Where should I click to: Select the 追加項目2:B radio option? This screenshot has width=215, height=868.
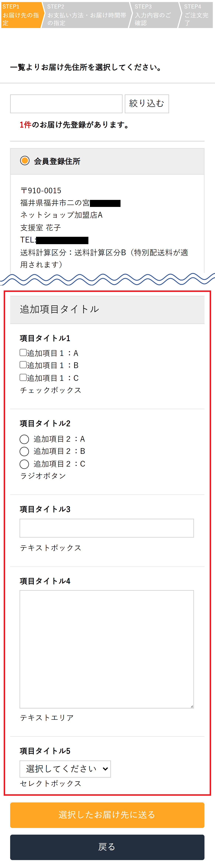24,451
